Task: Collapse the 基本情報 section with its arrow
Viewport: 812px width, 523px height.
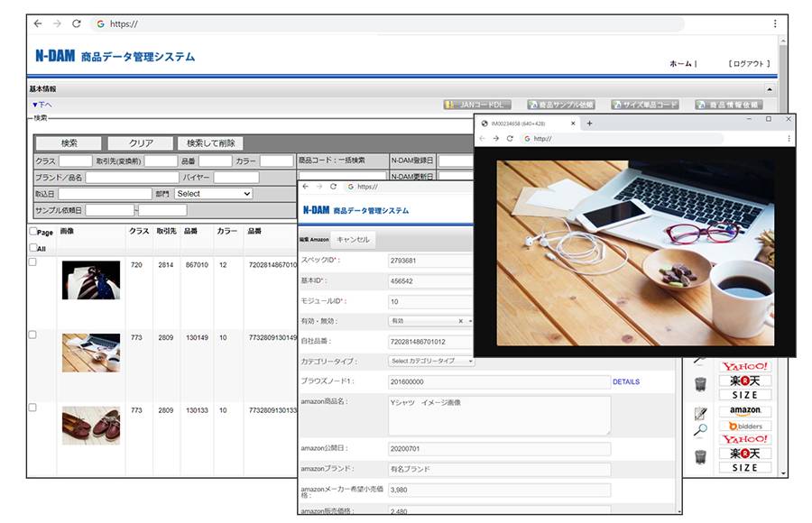Action: click(x=770, y=89)
